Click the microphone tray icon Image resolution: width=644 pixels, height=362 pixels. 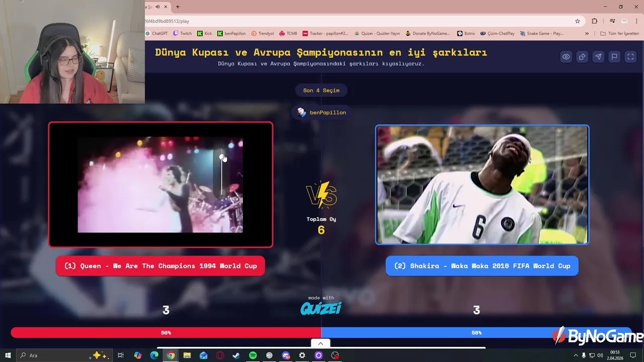[584, 355]
